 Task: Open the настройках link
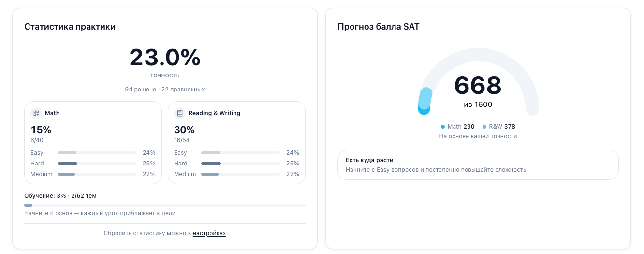[209, 233]
